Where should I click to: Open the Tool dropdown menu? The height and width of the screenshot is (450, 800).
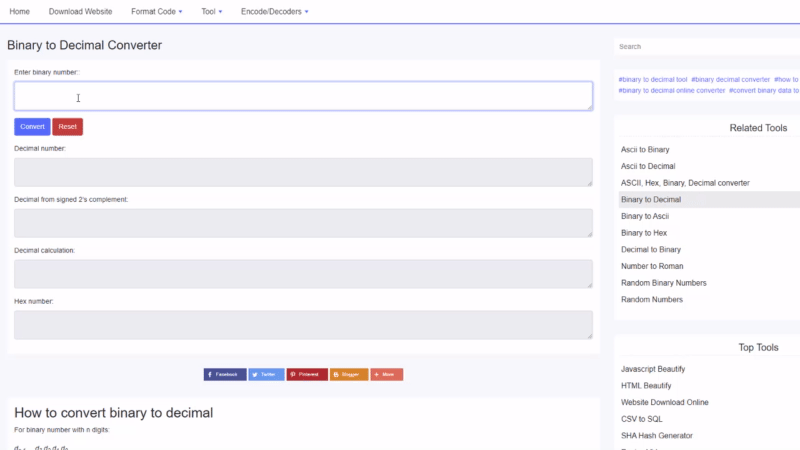click(211, 11)
